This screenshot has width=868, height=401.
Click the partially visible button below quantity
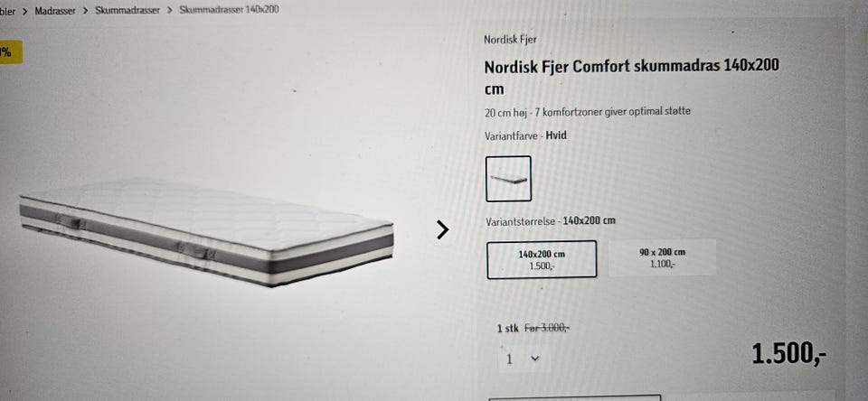tap(575, 397)
